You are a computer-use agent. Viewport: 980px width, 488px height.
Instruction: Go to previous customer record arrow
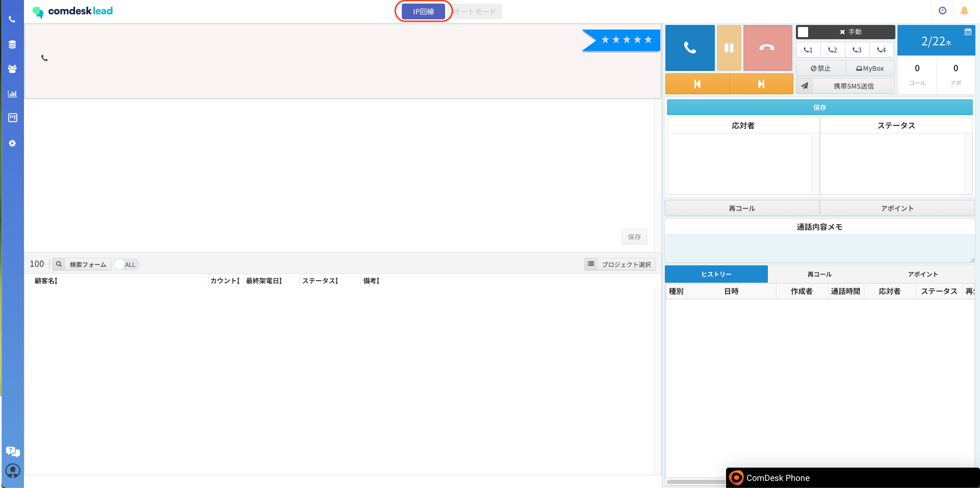coord(697,84)
